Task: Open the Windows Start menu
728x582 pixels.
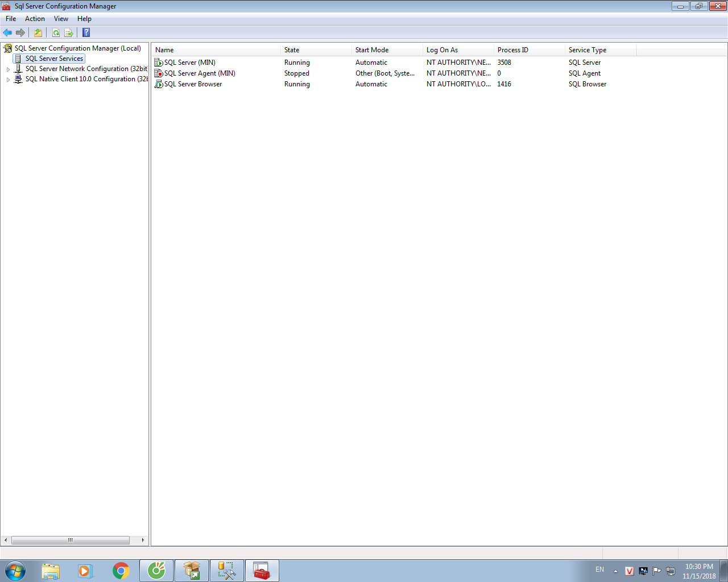Action: coord(15,571)
